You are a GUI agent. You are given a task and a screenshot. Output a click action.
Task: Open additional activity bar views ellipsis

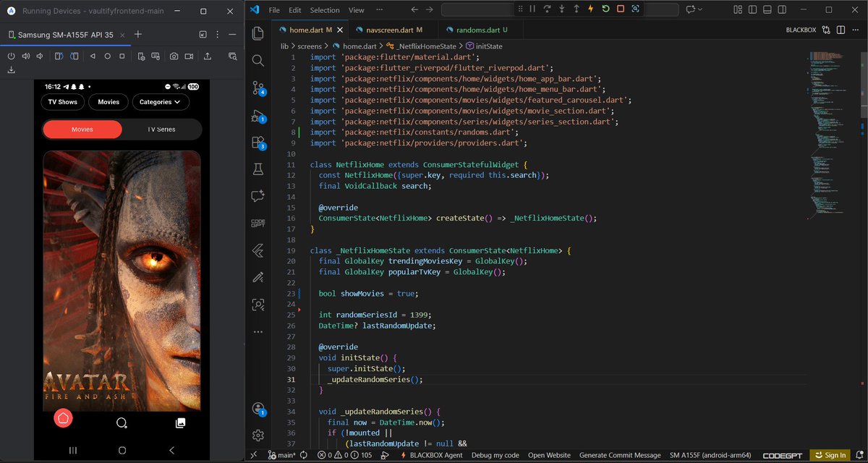tap(258, 331)
